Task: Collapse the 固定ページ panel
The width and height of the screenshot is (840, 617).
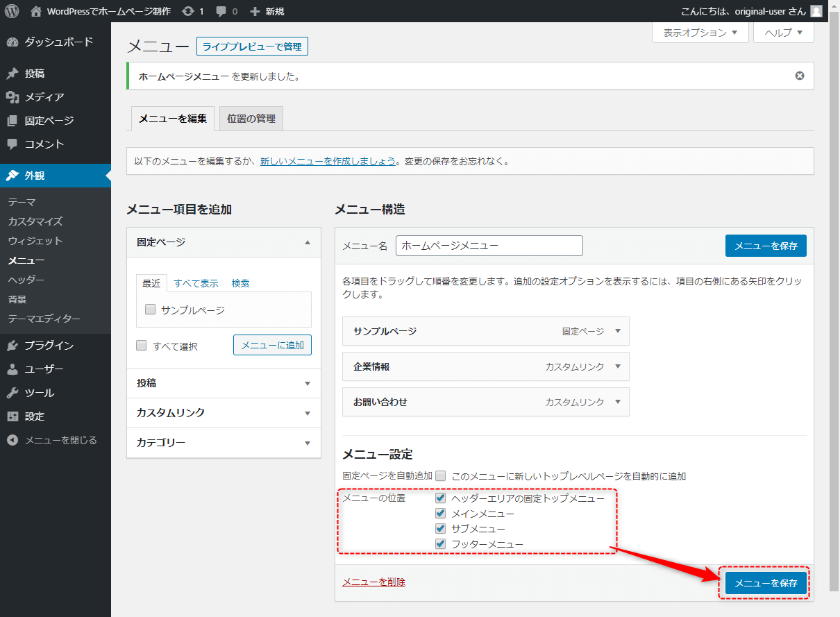Action: coord(308,242)
